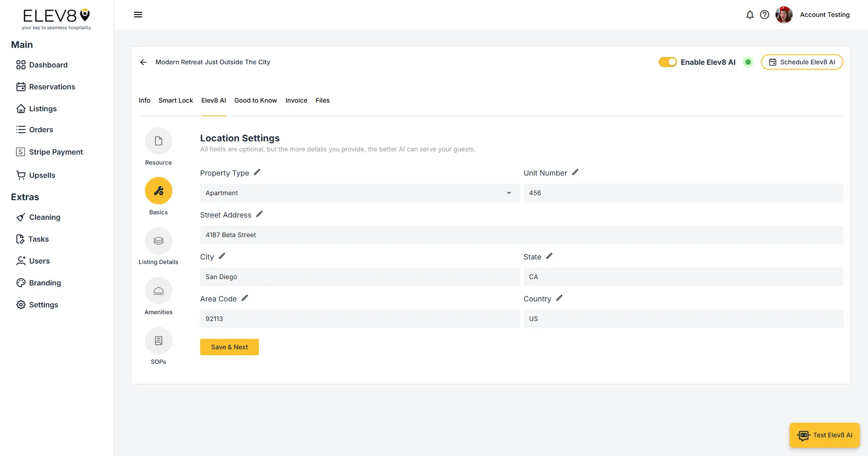This screenshot has width=868, height=456.
Task: Open the Property Type dropdown
Action: pos(509,193)
